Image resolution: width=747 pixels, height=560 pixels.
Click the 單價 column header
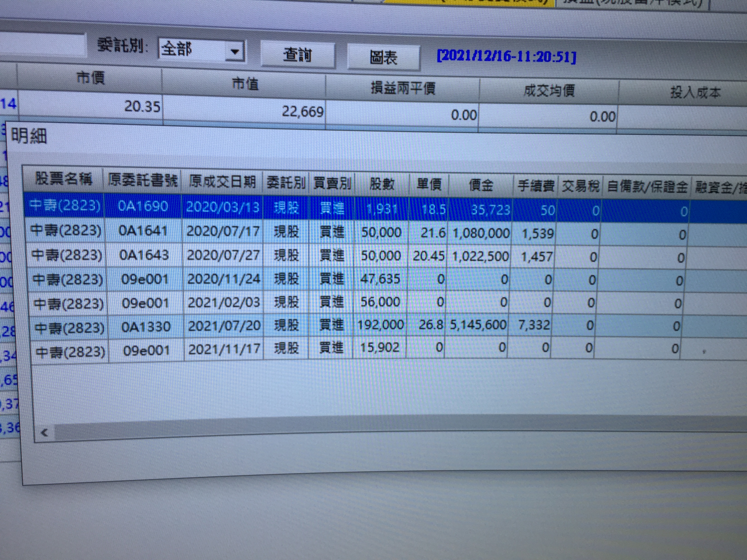pyautogui.click(x=429, y=185)
